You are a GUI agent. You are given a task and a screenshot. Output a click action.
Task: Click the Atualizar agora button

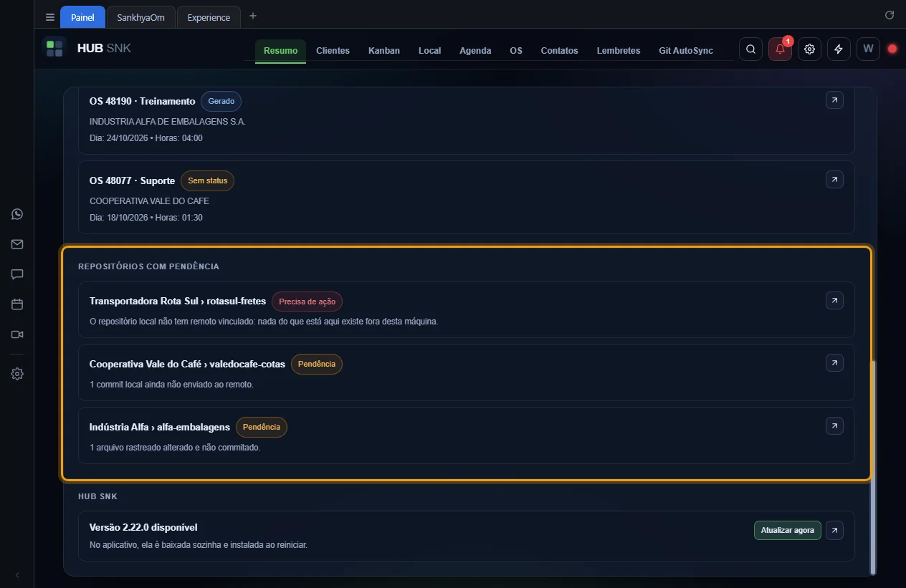tap(787, 531)
